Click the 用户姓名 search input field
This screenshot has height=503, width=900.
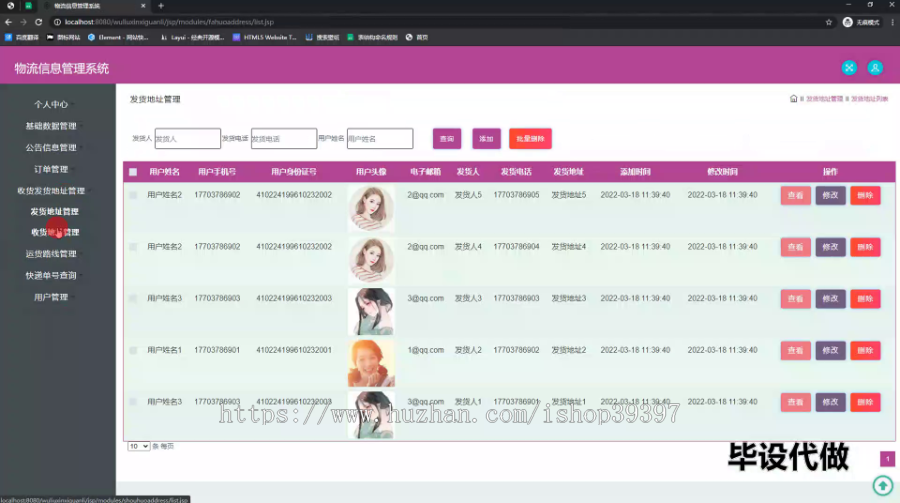coord(380,138)
